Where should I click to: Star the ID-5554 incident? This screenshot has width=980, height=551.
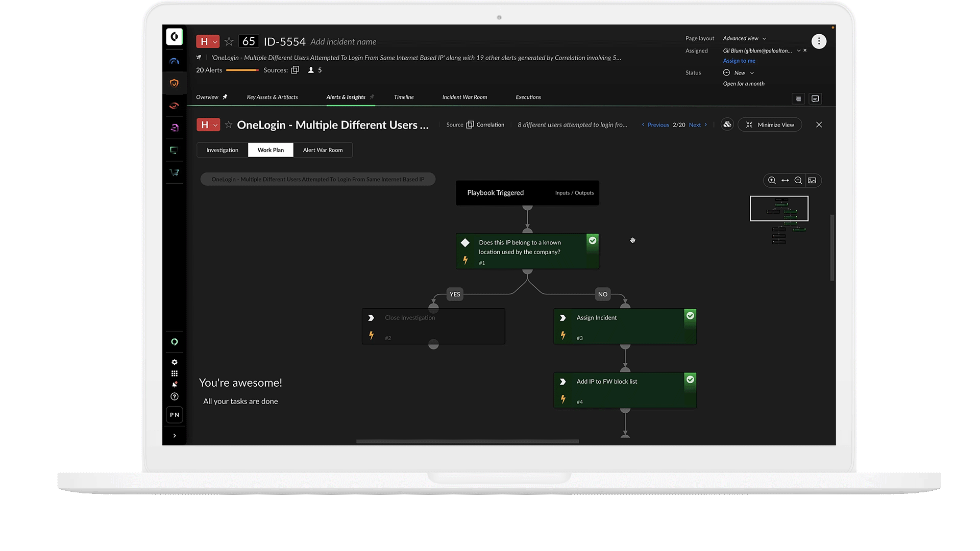click(x=229, y=41)
